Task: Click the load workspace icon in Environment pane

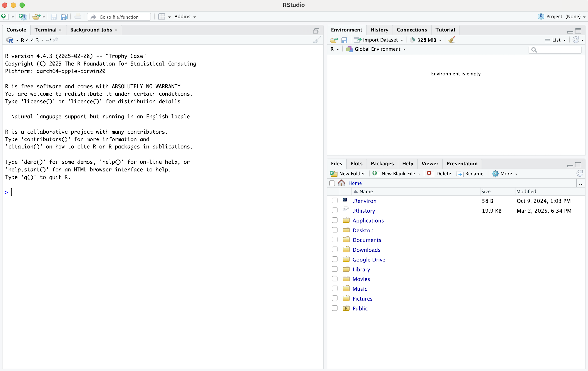Action: tap(334, 40)
